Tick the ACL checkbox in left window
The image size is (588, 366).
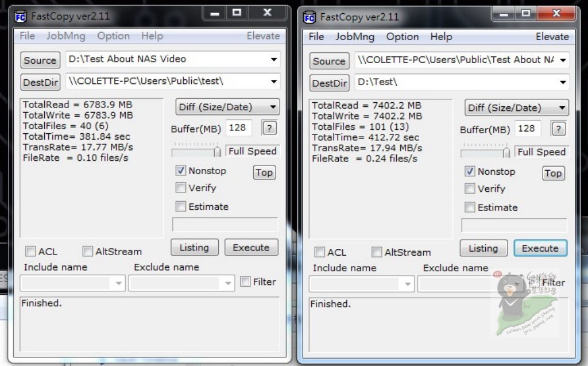[x=30, y=251]
